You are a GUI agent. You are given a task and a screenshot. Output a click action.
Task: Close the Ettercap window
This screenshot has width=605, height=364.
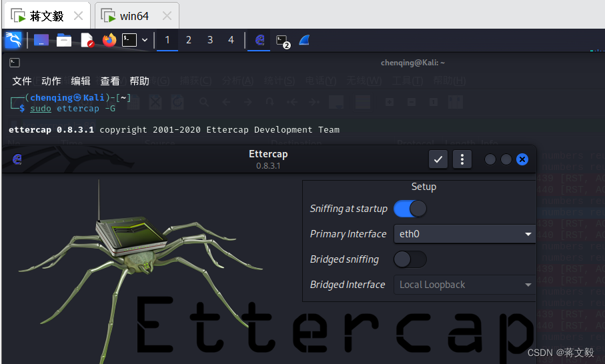(522, 159)
